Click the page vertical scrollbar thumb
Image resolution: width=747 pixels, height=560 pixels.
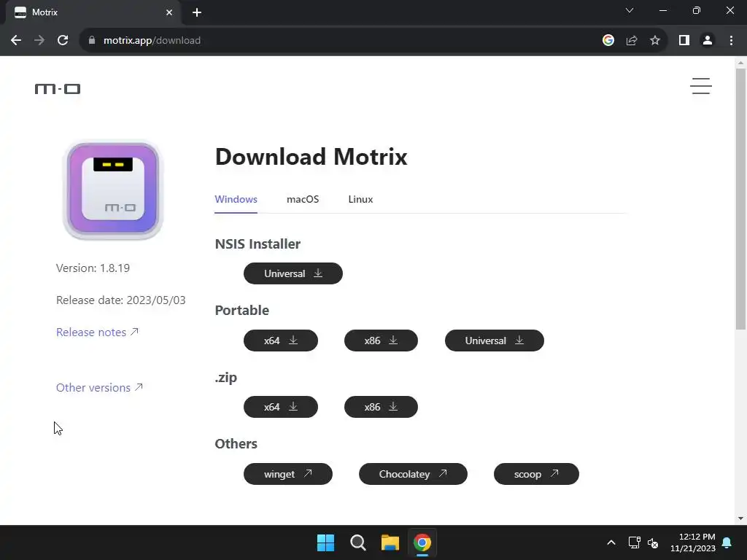(740, 199)
